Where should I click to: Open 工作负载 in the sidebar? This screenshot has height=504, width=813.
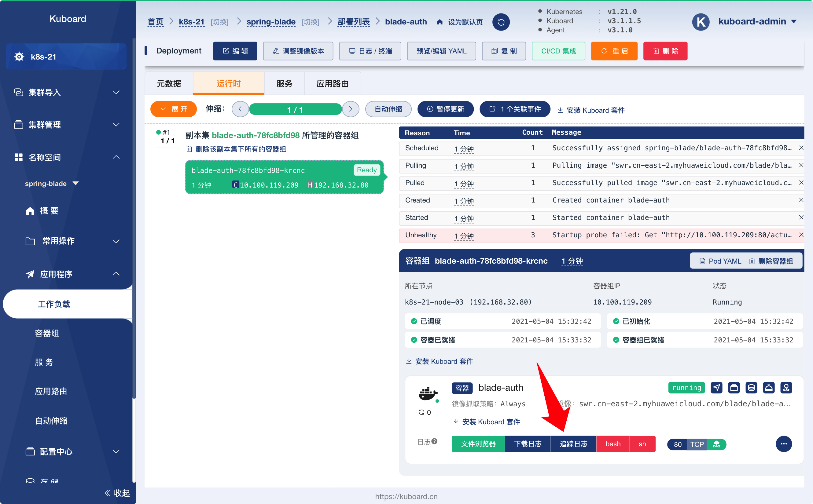[68, 304]
